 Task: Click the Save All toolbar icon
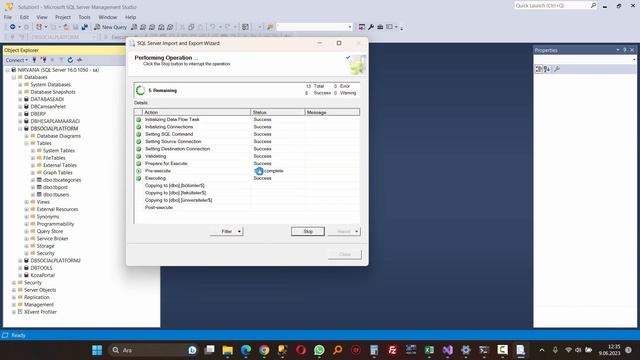(x=84, y=27)
